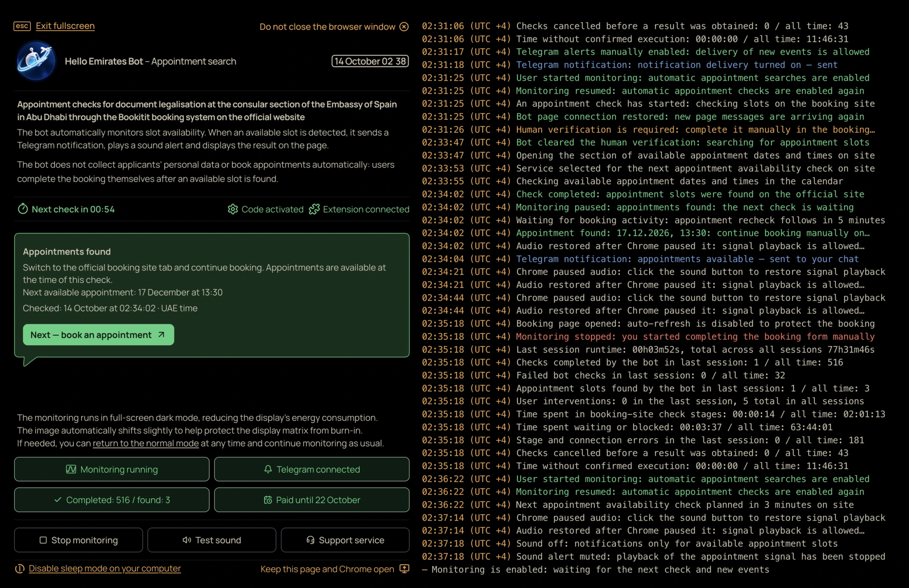Click the Next check in 00:54 countdown
The height and width of the screenshot is (588, 909).
(x=73, y=209)
